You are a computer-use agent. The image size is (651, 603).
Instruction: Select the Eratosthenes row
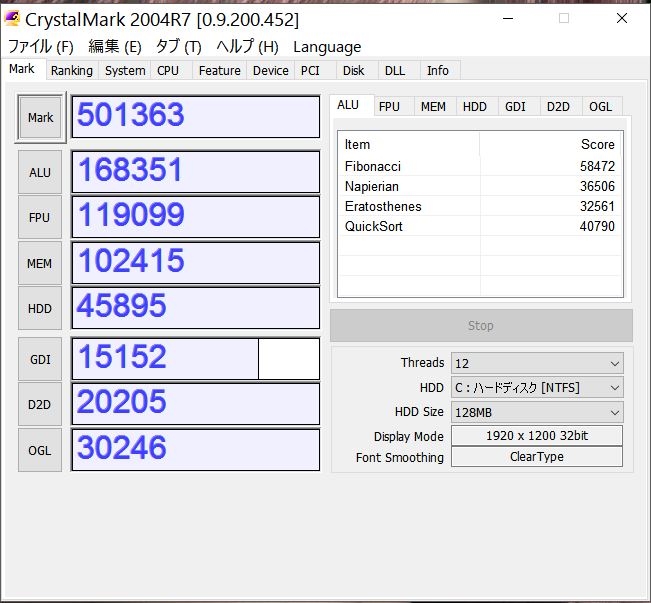(480, 206)
